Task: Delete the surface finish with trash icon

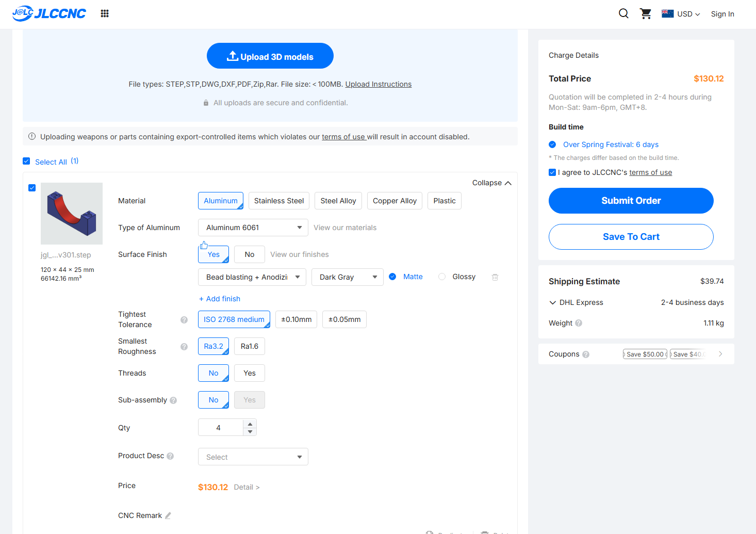Action: click(495, 277)
